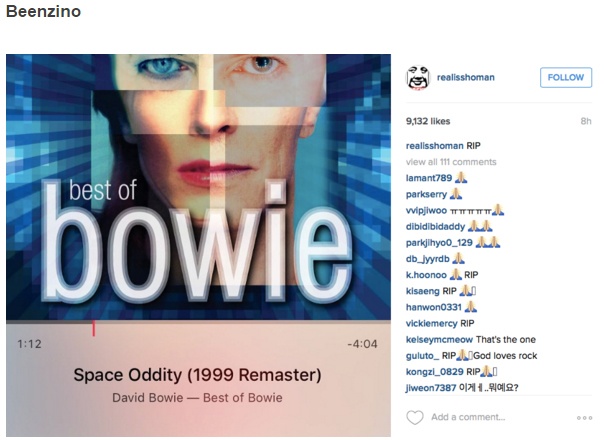Open lamant789 commenter profile
605x440 pixels.
point(429,178)
